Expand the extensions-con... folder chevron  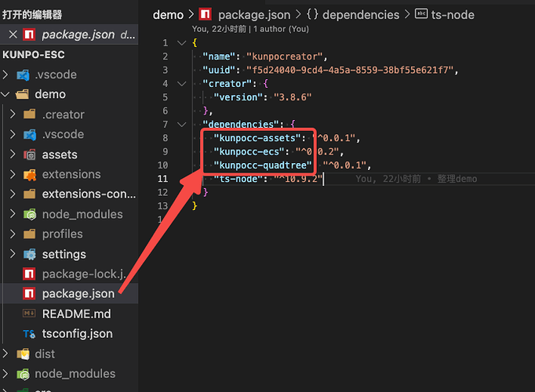point(13,194)
